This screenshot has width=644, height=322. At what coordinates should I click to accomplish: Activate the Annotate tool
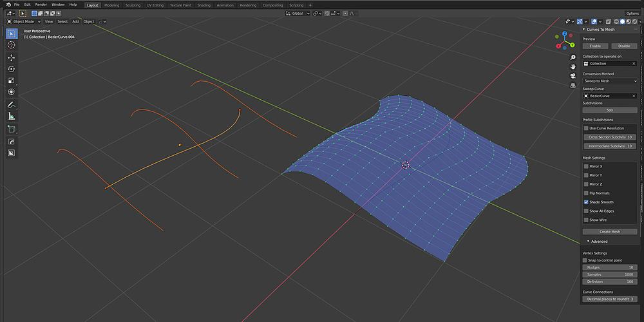tap(12, 105)
